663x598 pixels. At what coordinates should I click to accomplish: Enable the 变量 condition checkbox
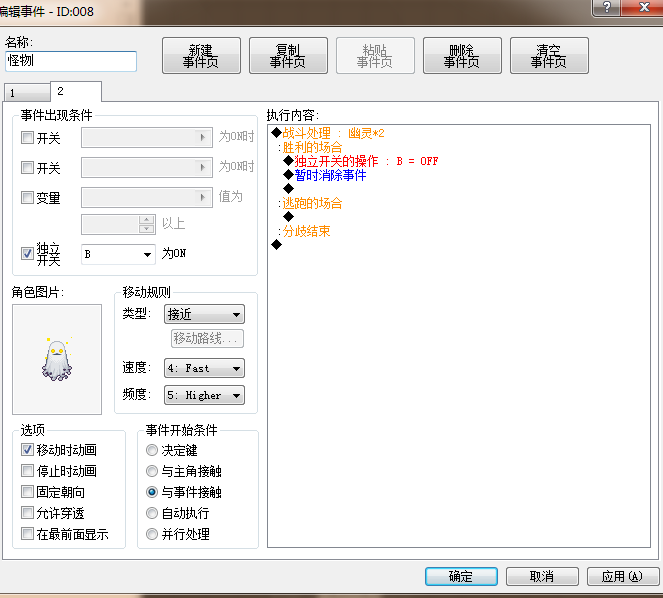(x=27, y=197)
